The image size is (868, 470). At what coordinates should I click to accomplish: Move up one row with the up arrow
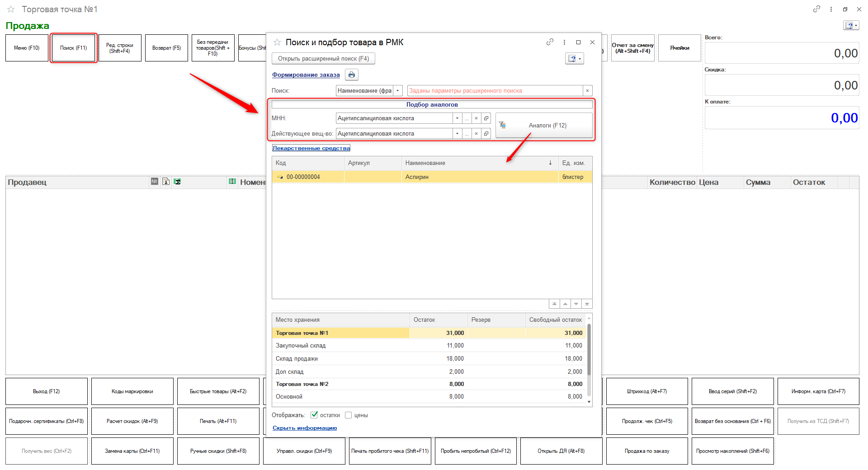565,304
